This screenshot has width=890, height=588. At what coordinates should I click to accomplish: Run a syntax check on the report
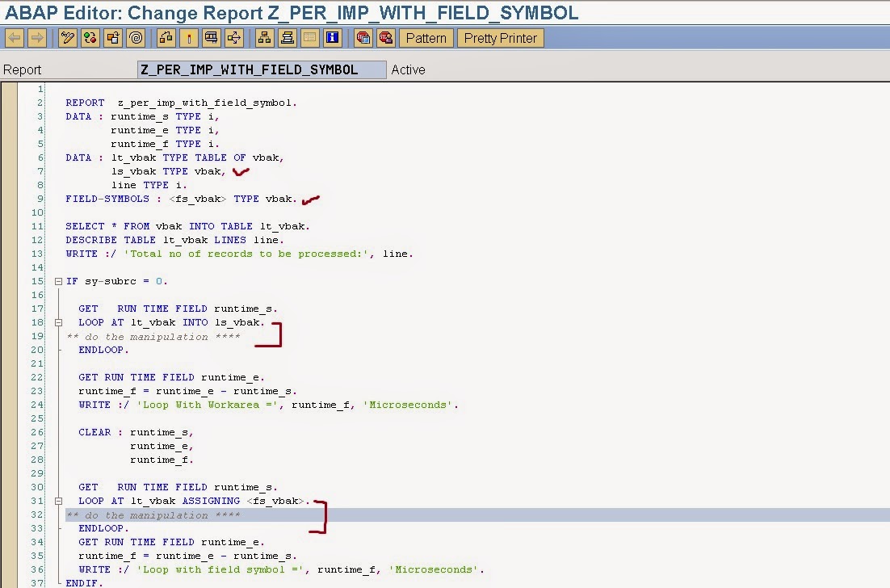tap(90, 36)
